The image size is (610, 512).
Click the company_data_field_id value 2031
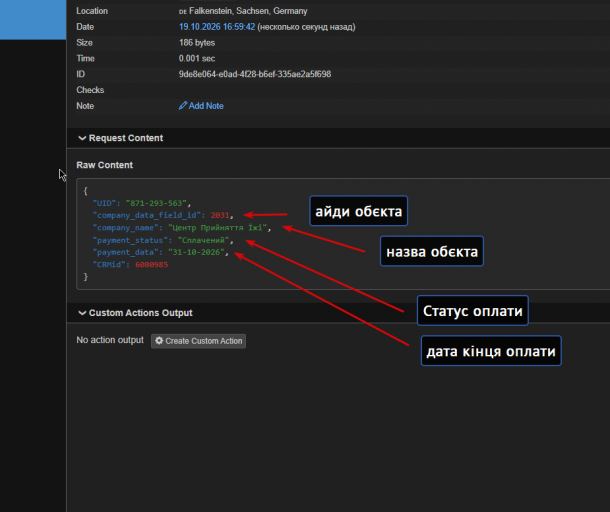coord(220,215)
